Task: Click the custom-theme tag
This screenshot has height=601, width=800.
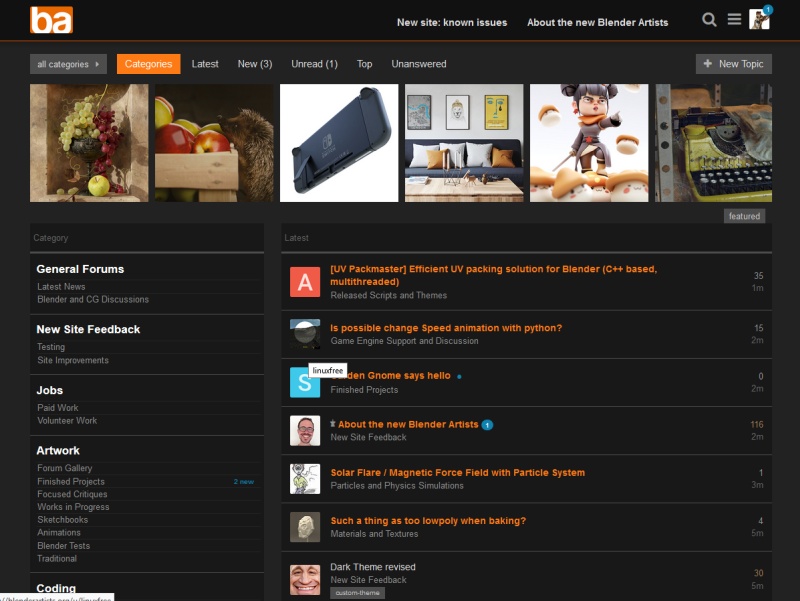Action: [357, 593]
